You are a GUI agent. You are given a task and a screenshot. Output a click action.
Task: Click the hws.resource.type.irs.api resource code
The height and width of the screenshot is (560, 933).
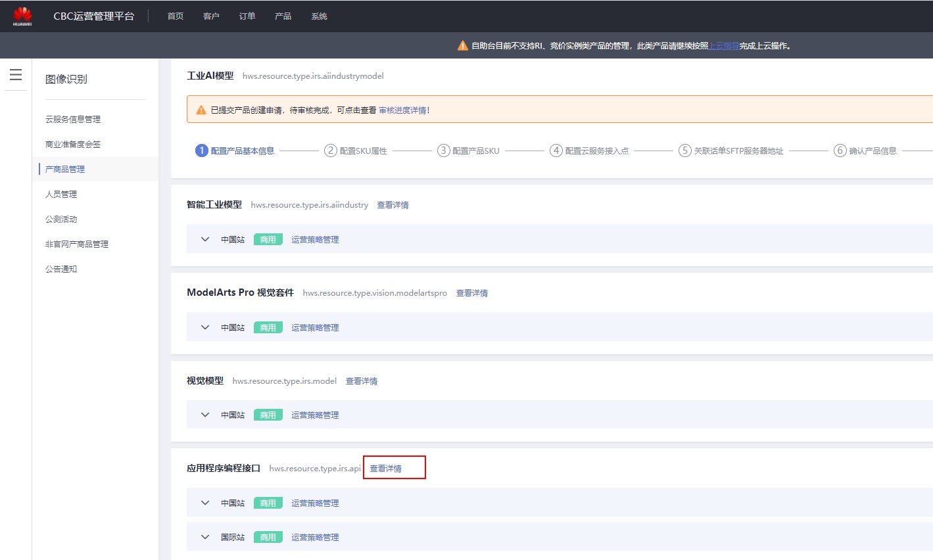click(315, 469)
